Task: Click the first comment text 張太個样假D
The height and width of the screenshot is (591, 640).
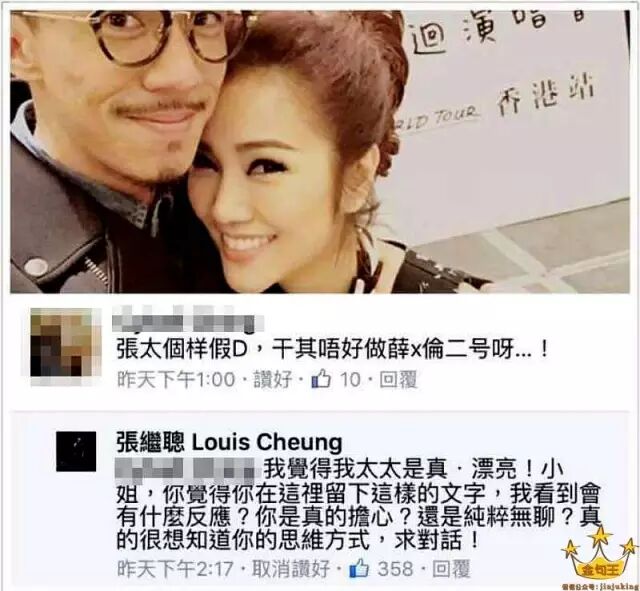Action: 332,349
